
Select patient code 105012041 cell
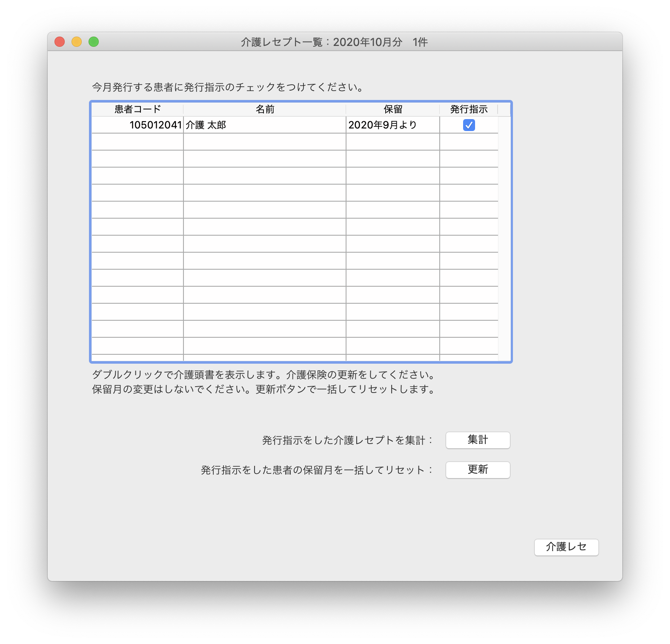(155, 125)
